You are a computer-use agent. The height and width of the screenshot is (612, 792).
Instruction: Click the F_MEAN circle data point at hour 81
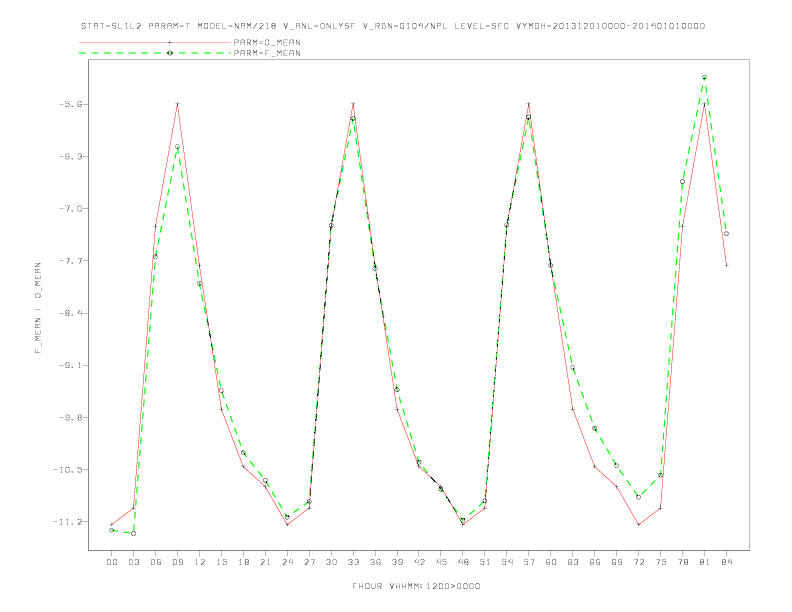coord(704,77)
